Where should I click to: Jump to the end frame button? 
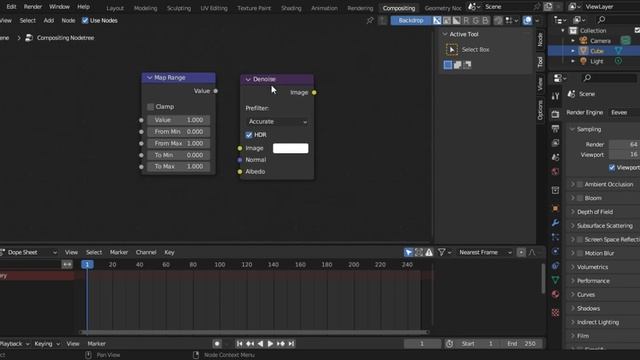(x=291, y=344)
